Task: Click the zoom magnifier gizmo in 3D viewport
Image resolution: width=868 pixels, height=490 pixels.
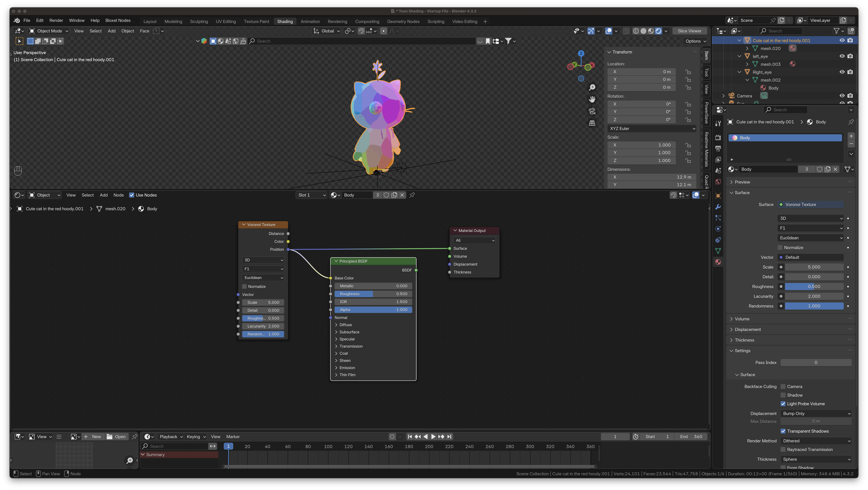Action: coord(592,88)
